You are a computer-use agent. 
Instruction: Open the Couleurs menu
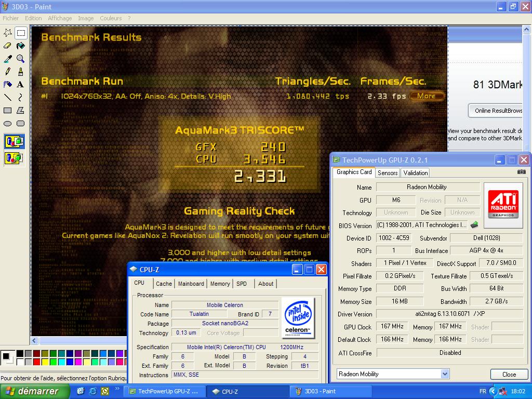tap(111, 18)
